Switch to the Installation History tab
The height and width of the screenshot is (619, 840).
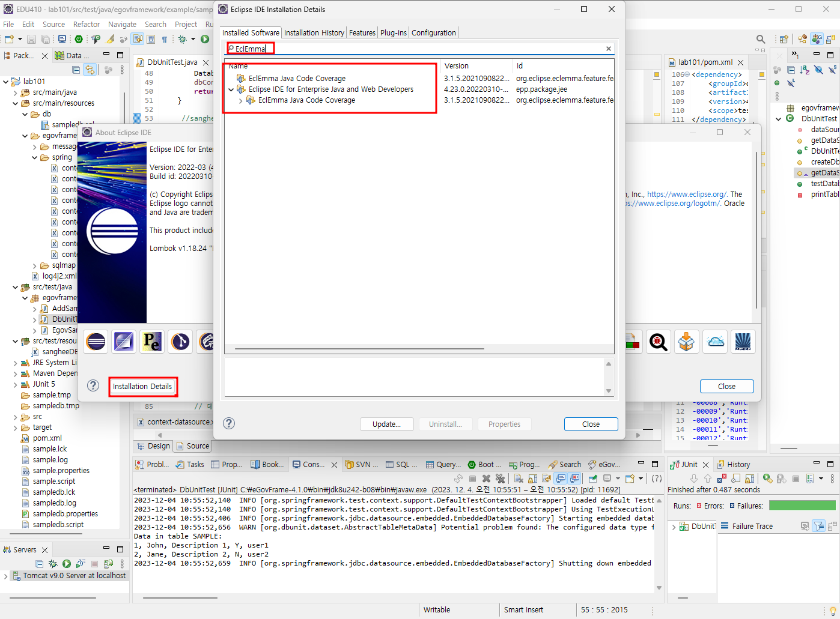pos(314,33)
